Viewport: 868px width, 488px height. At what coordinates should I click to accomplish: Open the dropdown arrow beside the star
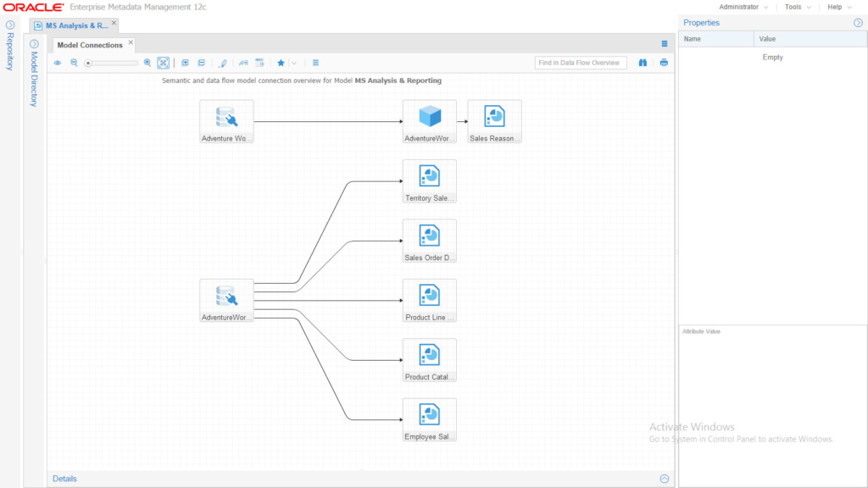(294, 63)
